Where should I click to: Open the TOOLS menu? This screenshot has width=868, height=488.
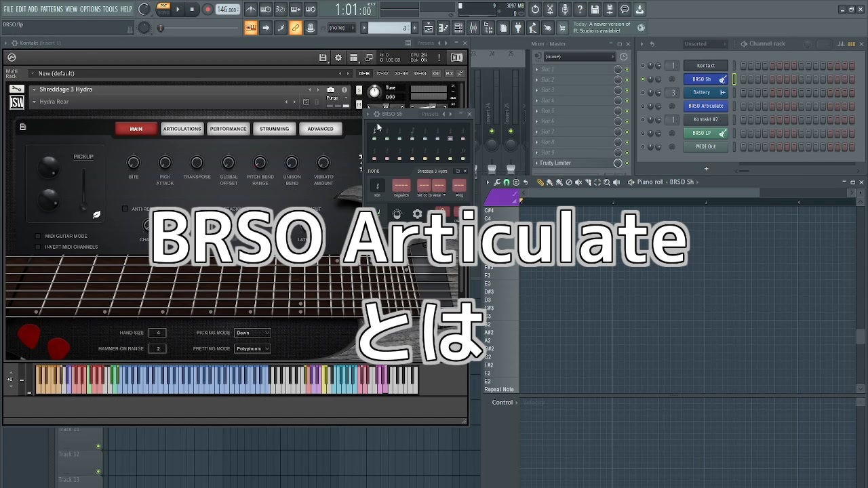click(x=110, y=9)
